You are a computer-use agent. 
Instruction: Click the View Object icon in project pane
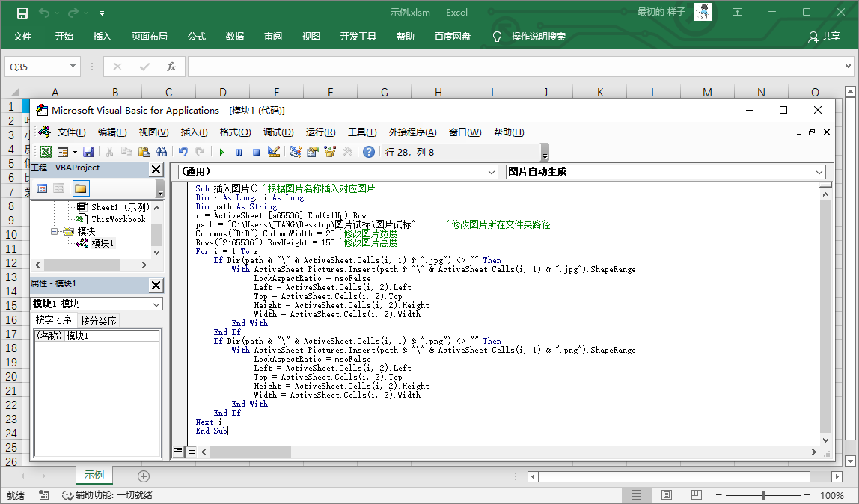pyautogui.click(x=58, y=188)
